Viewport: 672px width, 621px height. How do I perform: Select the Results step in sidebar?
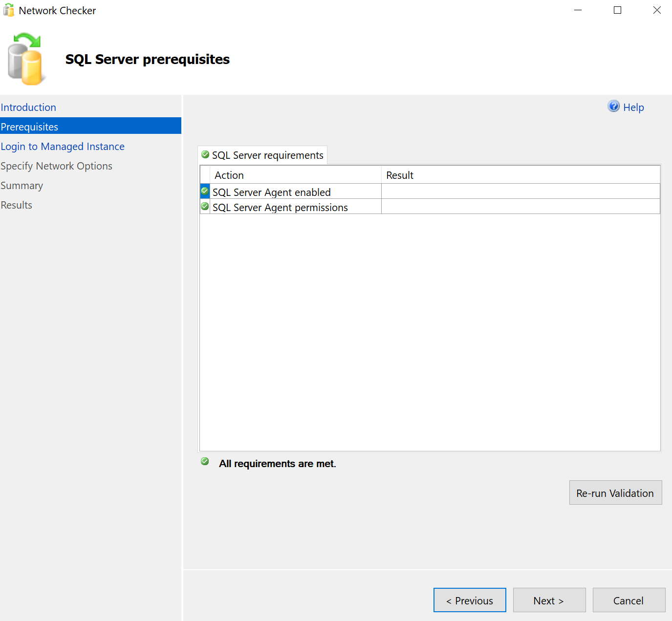tap(16, 205)
